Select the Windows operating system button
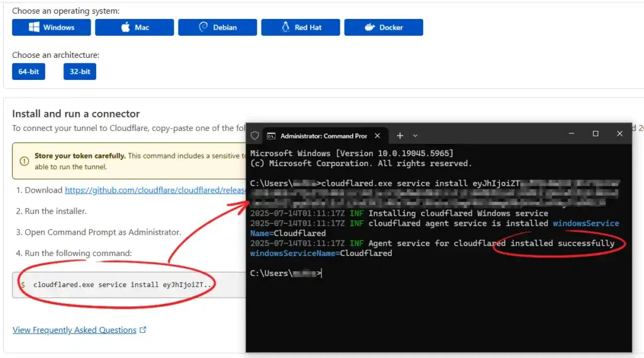Viewport: 644px width, 358px height. pos(52,27)
